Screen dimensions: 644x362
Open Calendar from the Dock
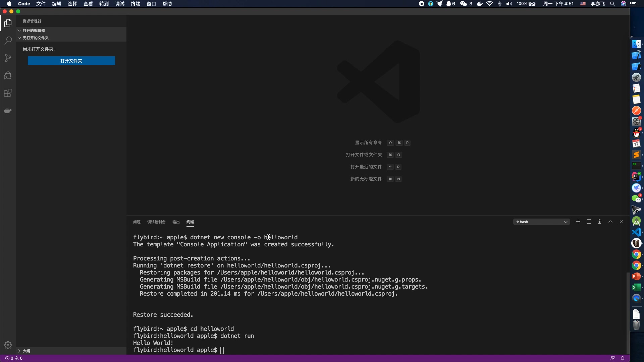636,143
